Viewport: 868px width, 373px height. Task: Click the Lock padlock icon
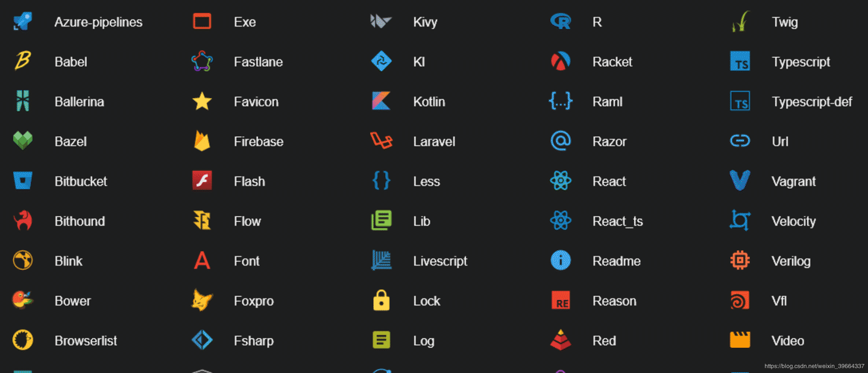(x=382, y=301)
